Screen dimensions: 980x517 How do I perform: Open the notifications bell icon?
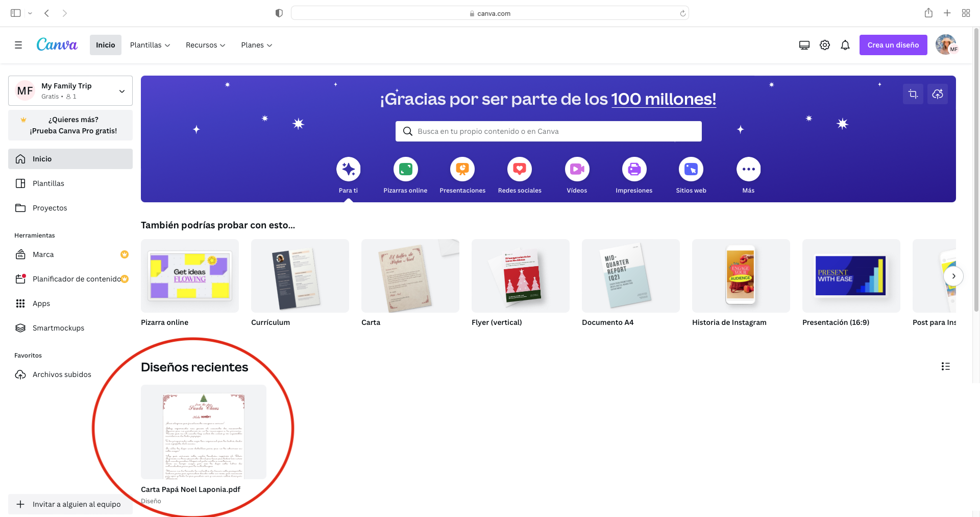[x=845, y=45]
